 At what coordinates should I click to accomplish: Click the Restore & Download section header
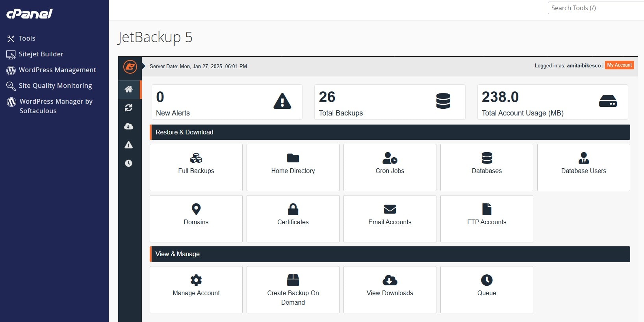pos(390,132)
